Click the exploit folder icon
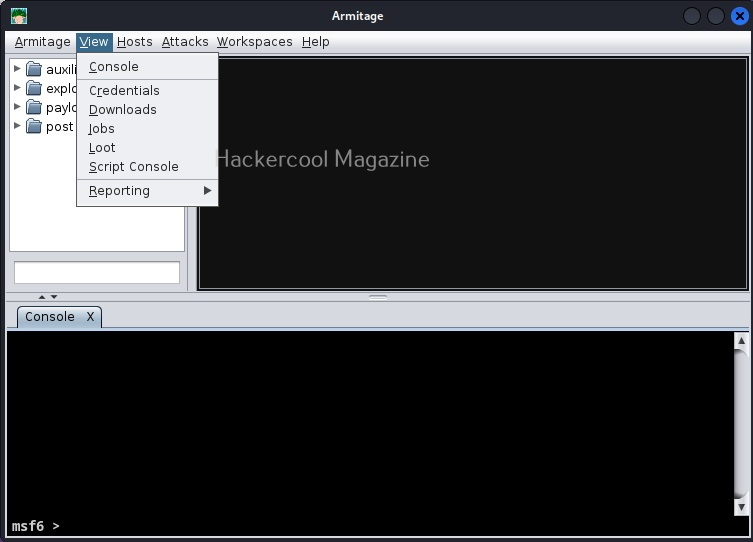 [x=34, y=88]
